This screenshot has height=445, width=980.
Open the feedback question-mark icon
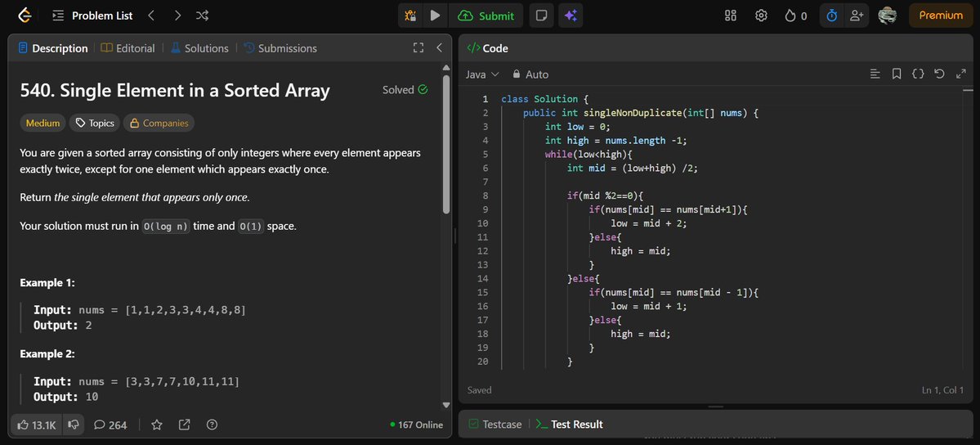[x=212, y=425]
